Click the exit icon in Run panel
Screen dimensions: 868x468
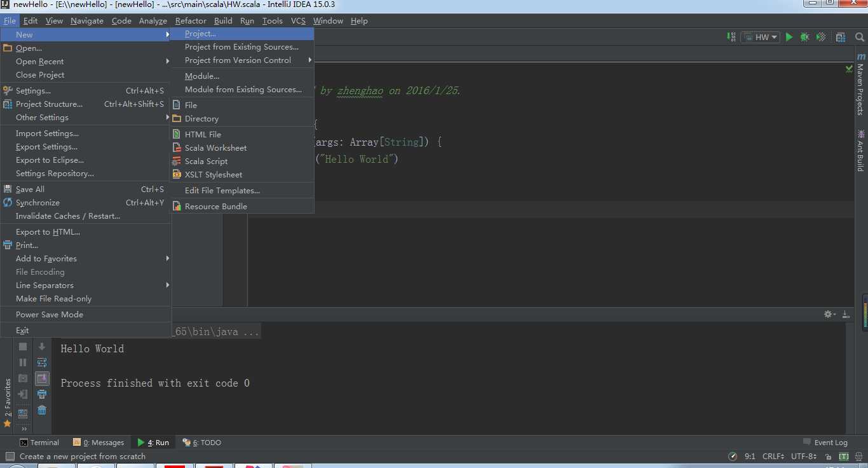click(x=23, y=394)
